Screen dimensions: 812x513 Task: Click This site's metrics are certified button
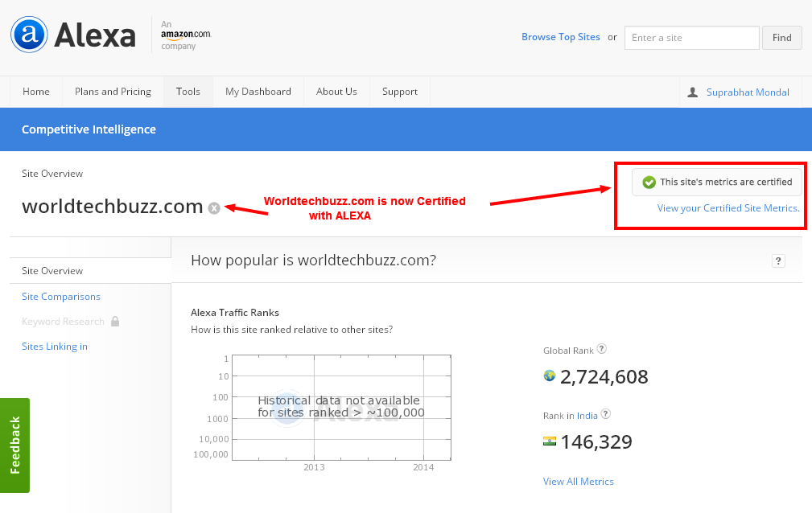coord(717,183)
